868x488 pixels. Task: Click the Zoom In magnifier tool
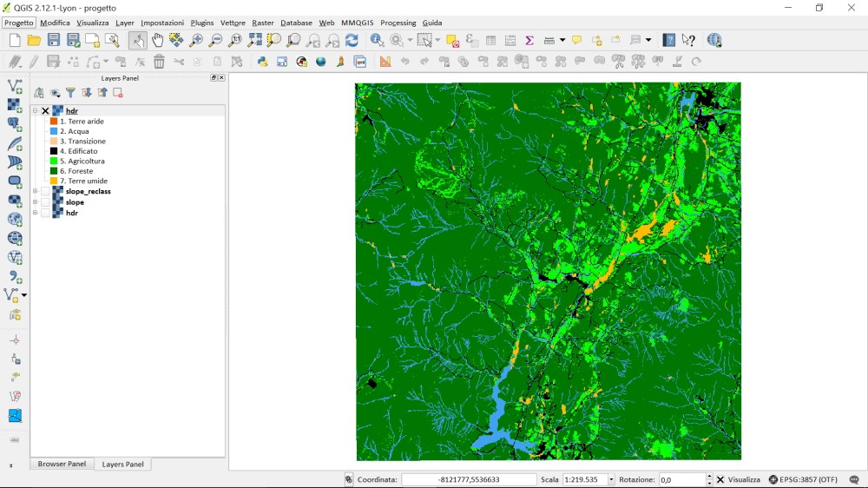[196, 40]
